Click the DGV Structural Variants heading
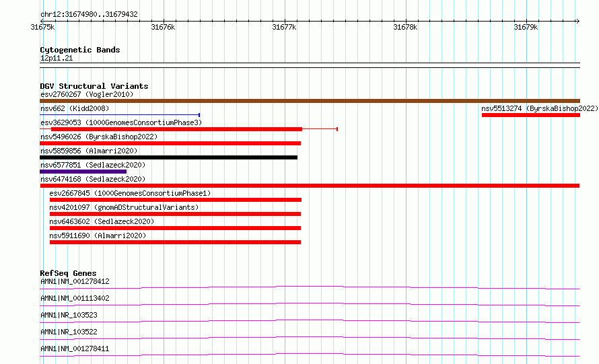This screenshot has height=364, width=599. coord(94,86)
